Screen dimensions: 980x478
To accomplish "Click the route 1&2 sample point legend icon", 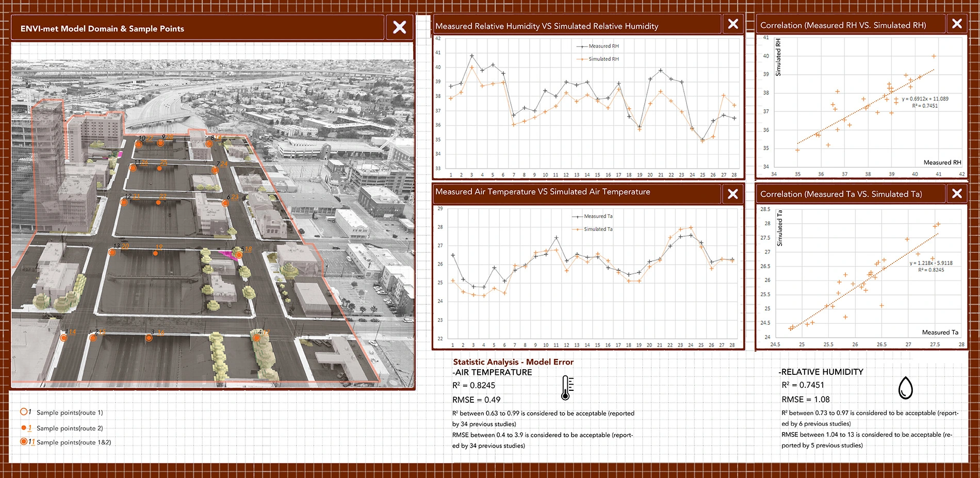I will [x=24, y=441].
